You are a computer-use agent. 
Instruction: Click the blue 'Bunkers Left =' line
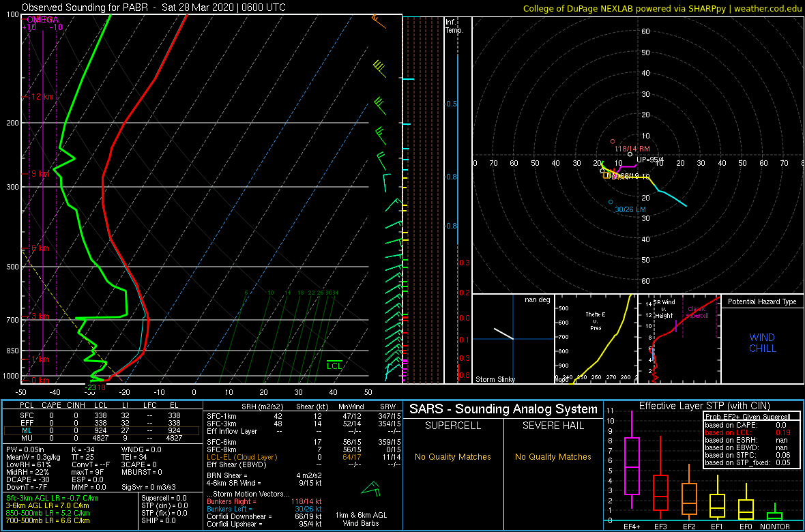tap(265, 508)
